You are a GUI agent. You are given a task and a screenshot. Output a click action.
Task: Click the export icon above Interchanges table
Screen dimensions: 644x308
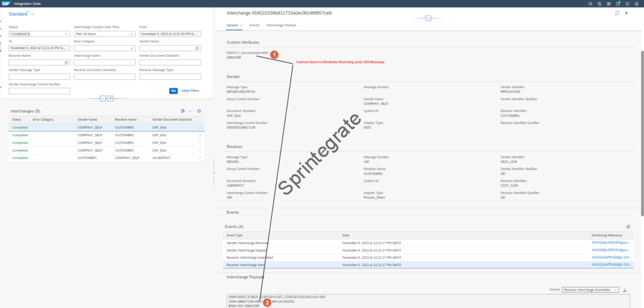point(182,111)
